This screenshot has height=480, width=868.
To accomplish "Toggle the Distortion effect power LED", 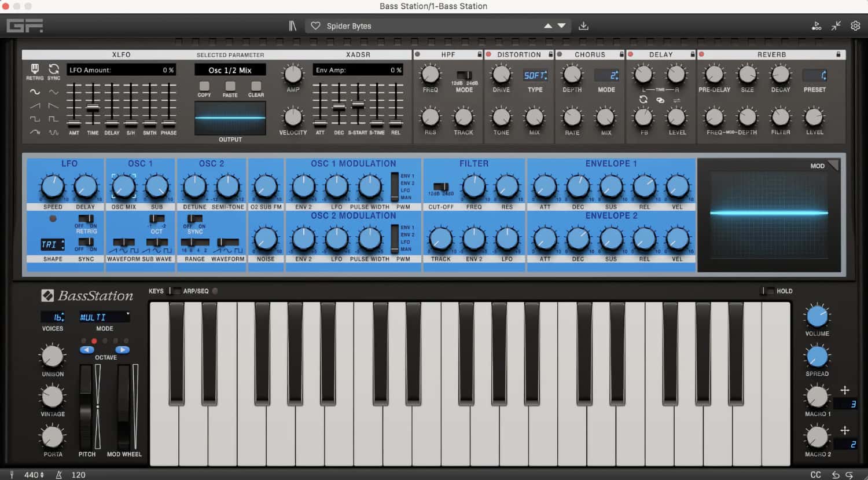I will click(488, 54).
